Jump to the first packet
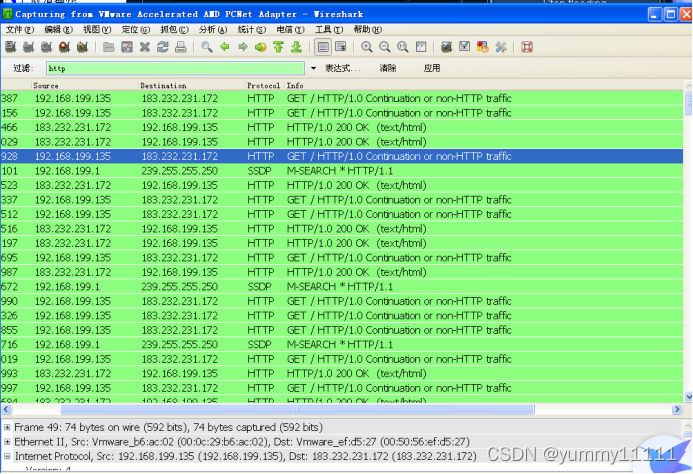 click(279, 47)
